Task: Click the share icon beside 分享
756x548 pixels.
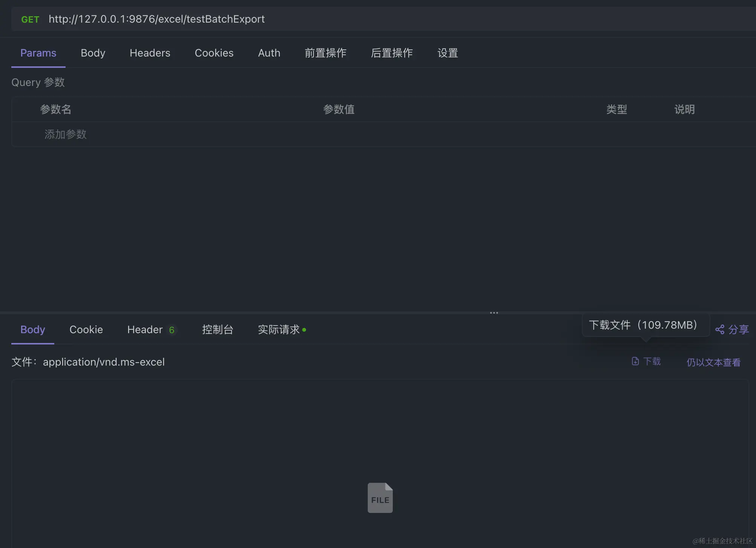Action: tap(719, 330)
